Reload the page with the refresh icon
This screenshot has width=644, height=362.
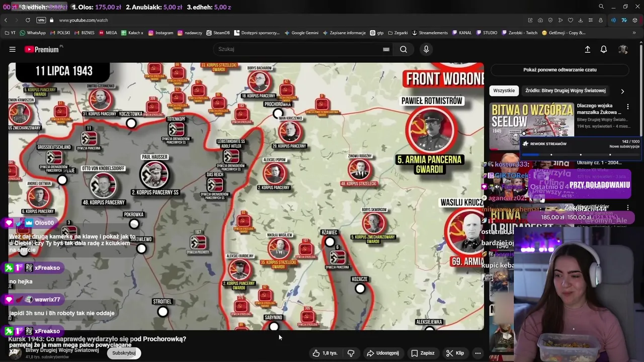tap(28, 20)
